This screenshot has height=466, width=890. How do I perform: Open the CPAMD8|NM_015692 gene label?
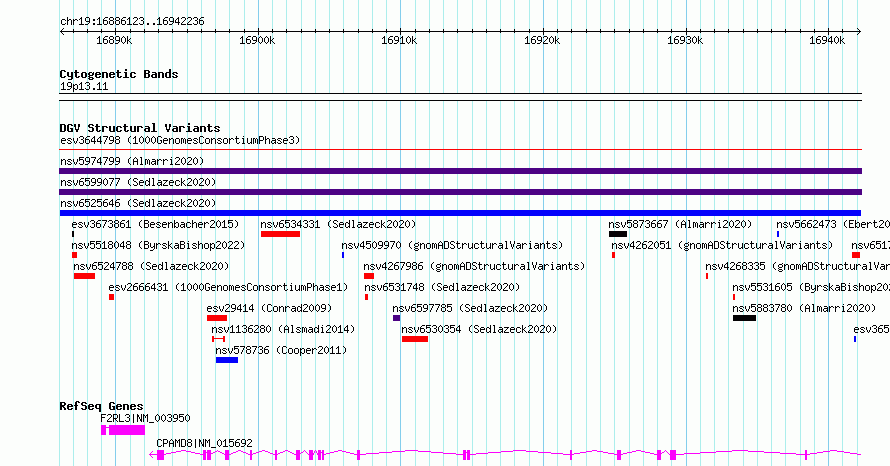pyautogui.click(x=204, y=443)
